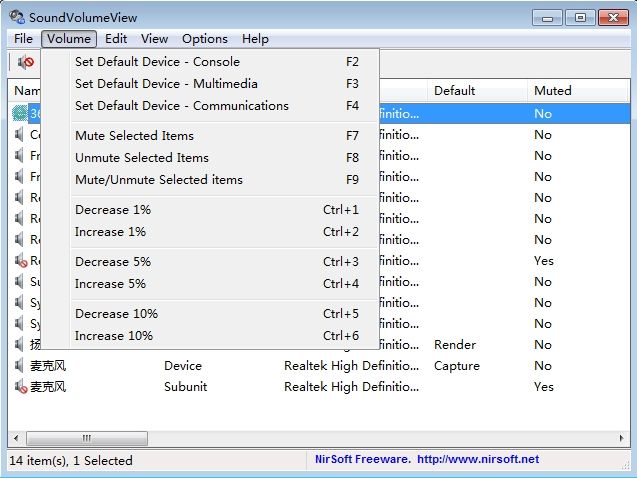Click the right scroll arrow of scrollbar
Viewport: 637px width, 478px height.
click(622, 438)
